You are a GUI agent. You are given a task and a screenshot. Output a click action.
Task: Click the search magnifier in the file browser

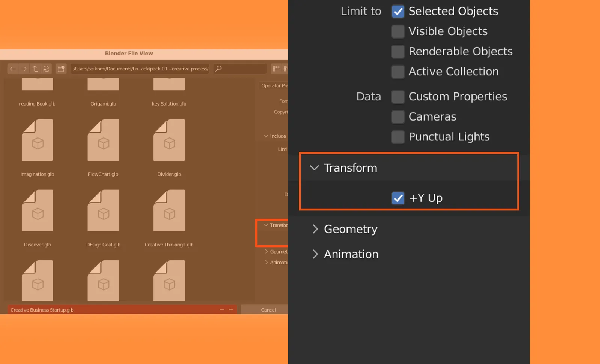218,69
